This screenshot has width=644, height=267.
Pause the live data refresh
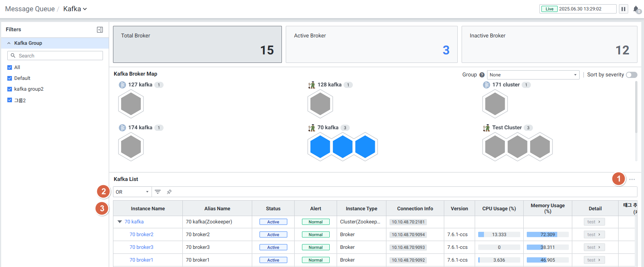623,9
